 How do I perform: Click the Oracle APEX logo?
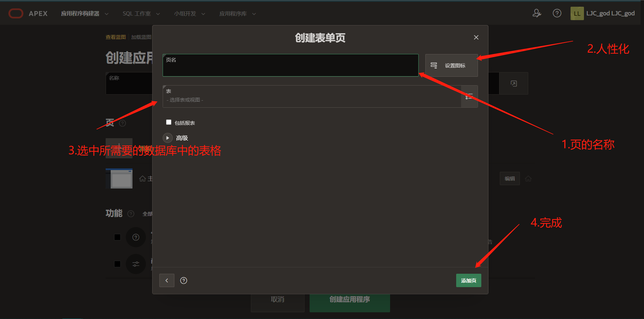coord(28,13)
